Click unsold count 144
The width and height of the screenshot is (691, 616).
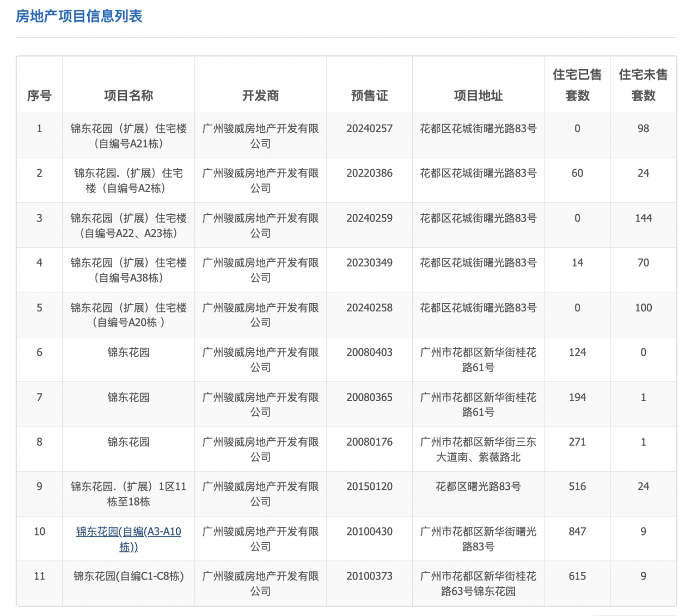(x=643, y=219)
